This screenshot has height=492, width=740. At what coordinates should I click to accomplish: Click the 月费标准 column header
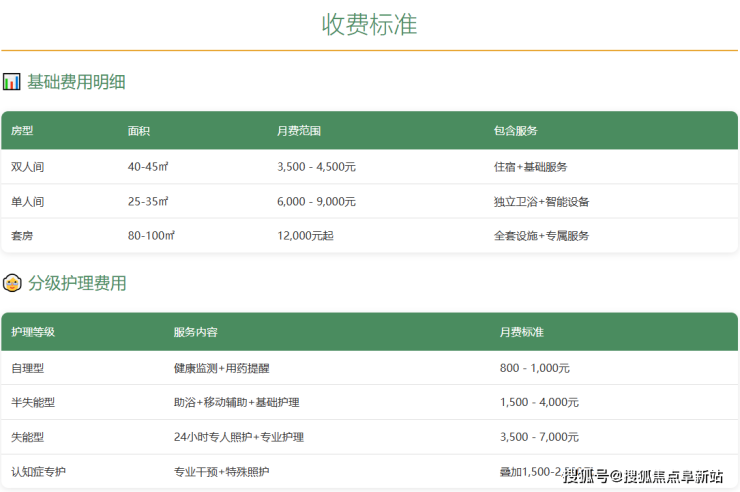click(521, 332)
